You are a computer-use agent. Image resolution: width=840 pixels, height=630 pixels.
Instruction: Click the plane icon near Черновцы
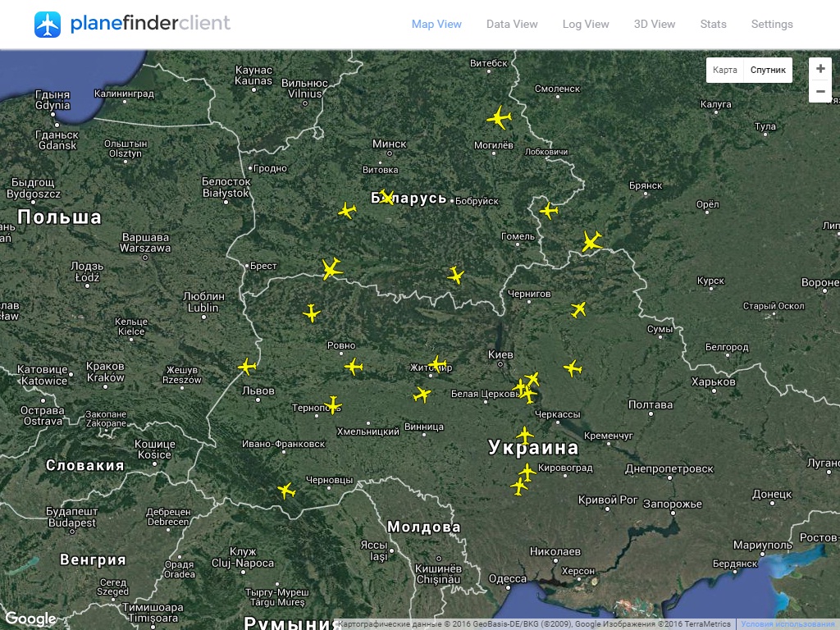click(286, 491)
